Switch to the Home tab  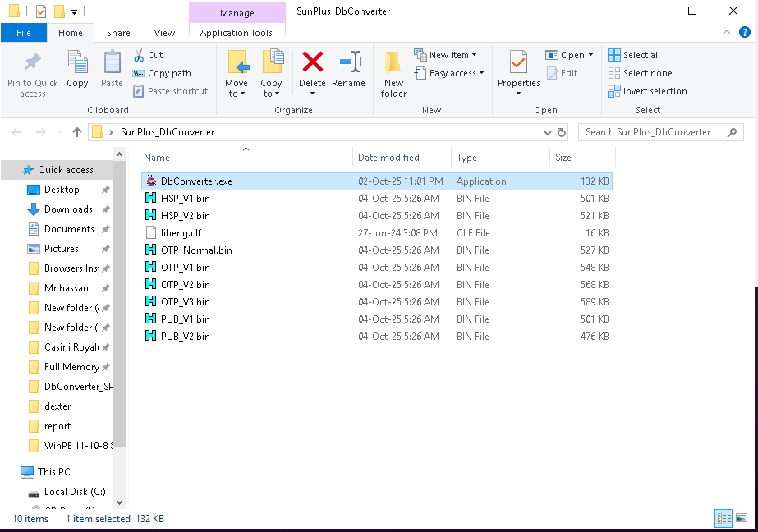[71, 33]
